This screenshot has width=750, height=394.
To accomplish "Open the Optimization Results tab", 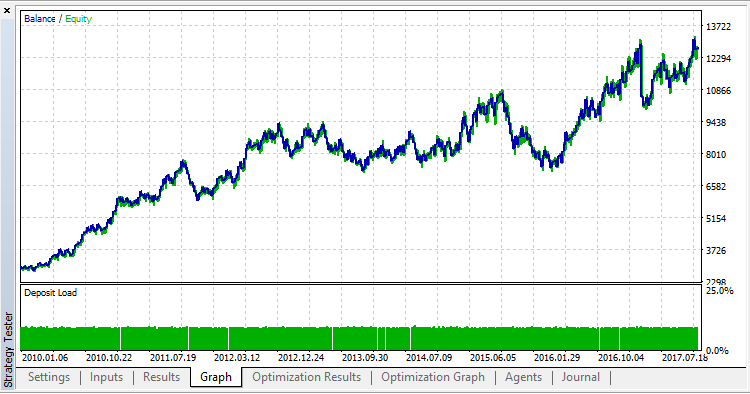I will tap(307, 377).
